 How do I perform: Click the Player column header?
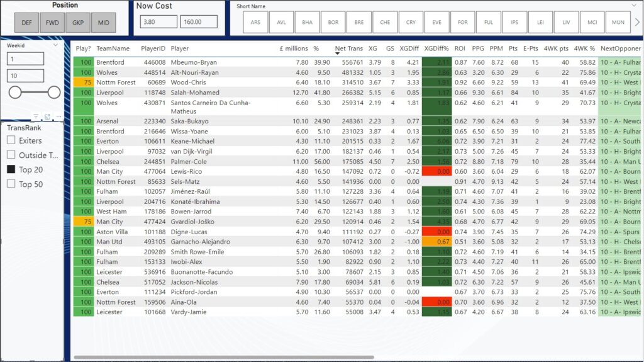[x=179, y=48]
